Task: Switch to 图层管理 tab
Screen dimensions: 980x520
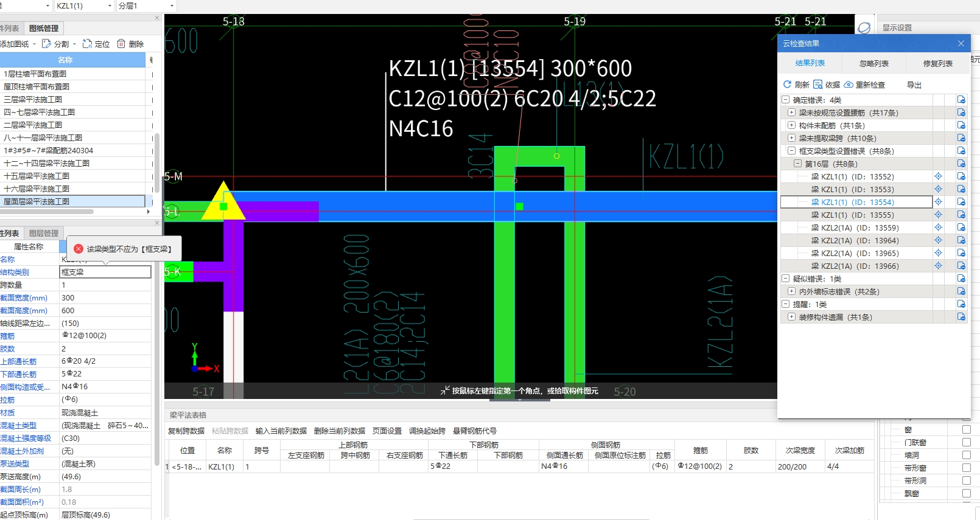Action: coord(44,233)
